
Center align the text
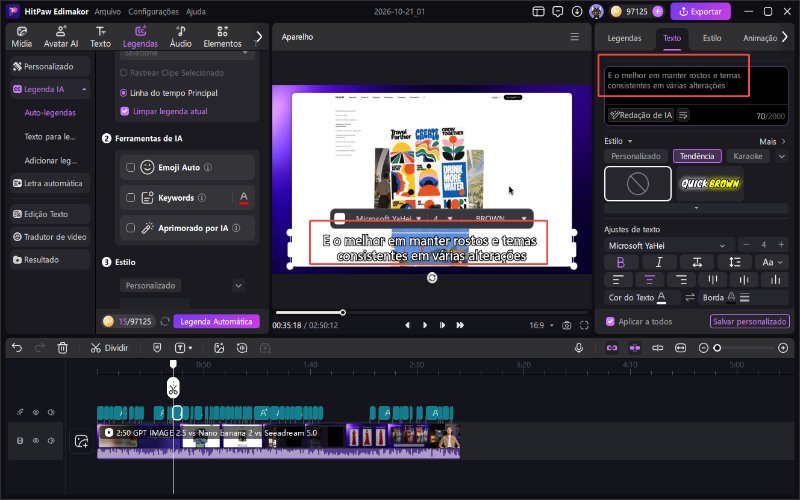click(x=649, y=280)
